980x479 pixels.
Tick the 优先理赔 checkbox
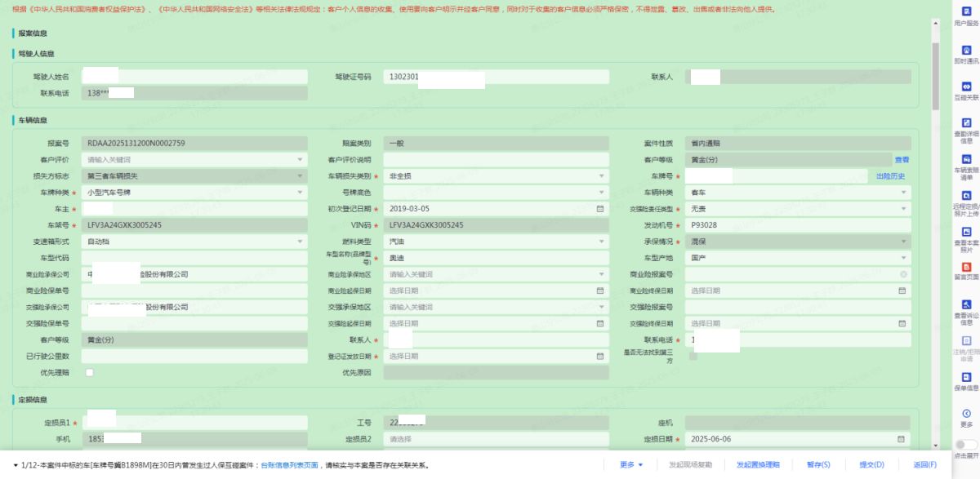tap(90, 373)
